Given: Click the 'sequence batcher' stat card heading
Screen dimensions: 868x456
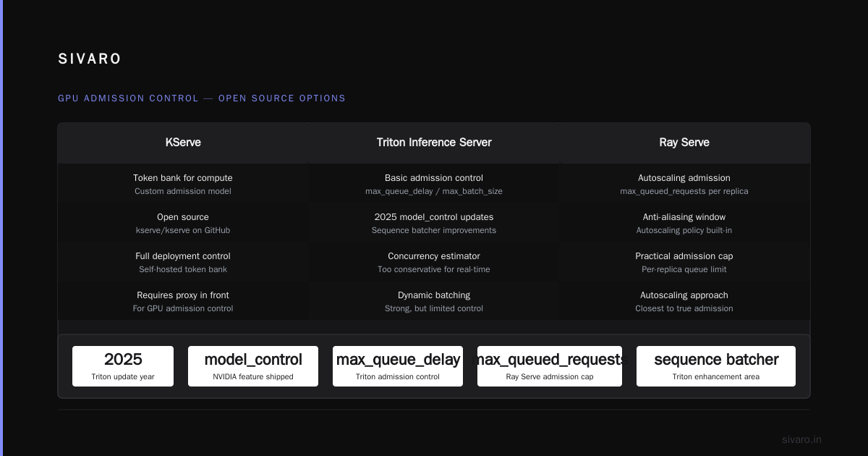Looking at the screenshot, I should click(x=716, y=360).
